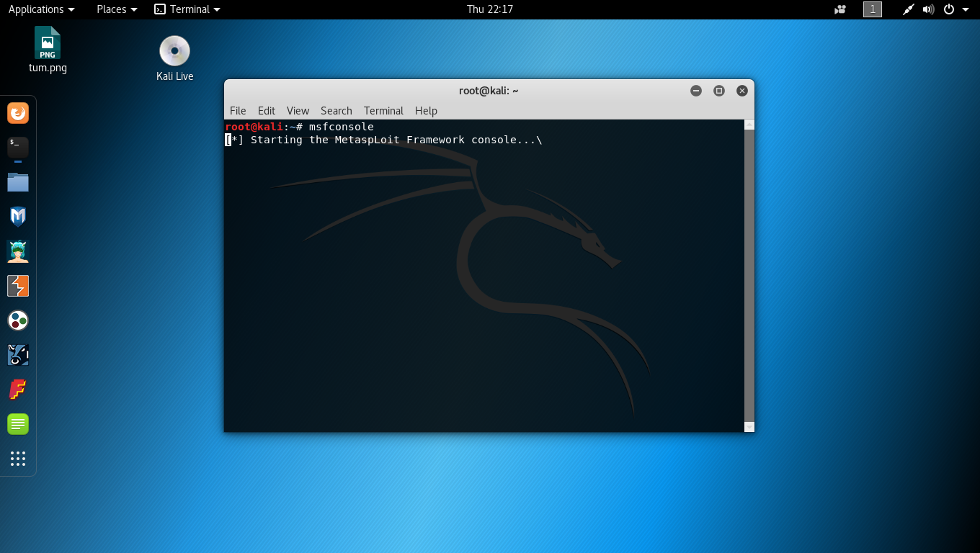
Task: Expand the system menu arrow
Action: pyautogui.click(x=966, y=9)
